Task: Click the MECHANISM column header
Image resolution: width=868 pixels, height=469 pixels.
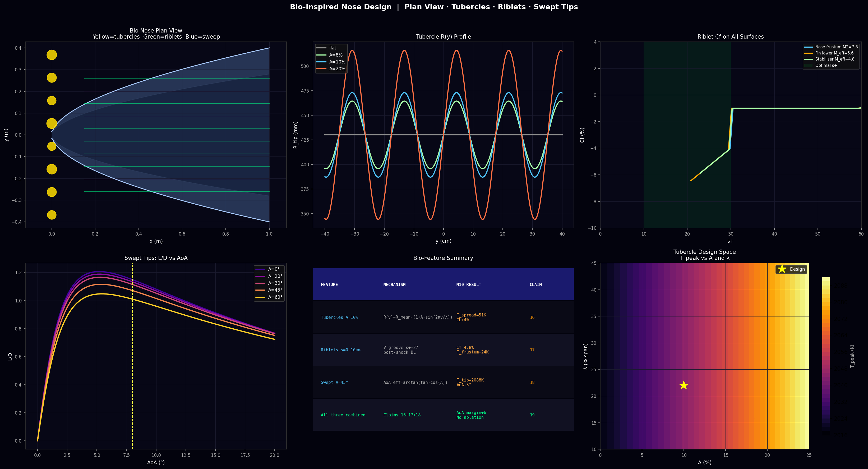Action: [x=394, y=285]
